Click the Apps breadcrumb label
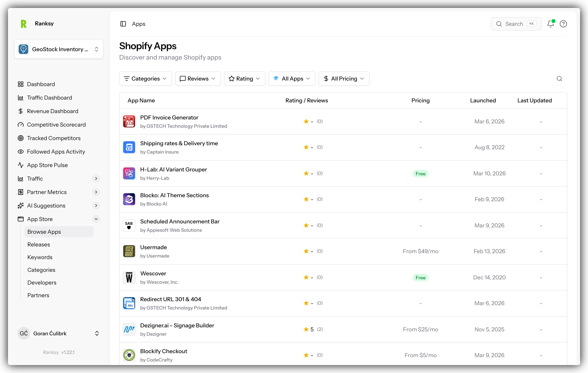Screen dimensions: 588x373 (138, 24)
